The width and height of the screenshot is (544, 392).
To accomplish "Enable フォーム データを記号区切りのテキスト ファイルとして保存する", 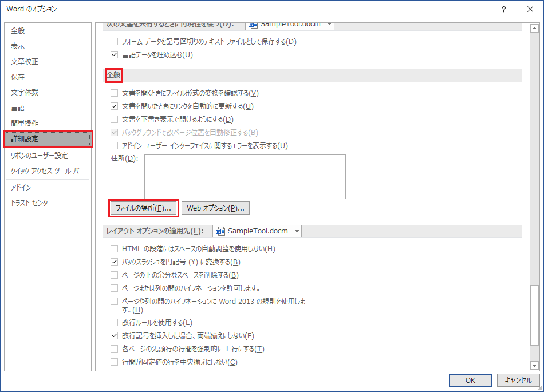I will (114, 42).
